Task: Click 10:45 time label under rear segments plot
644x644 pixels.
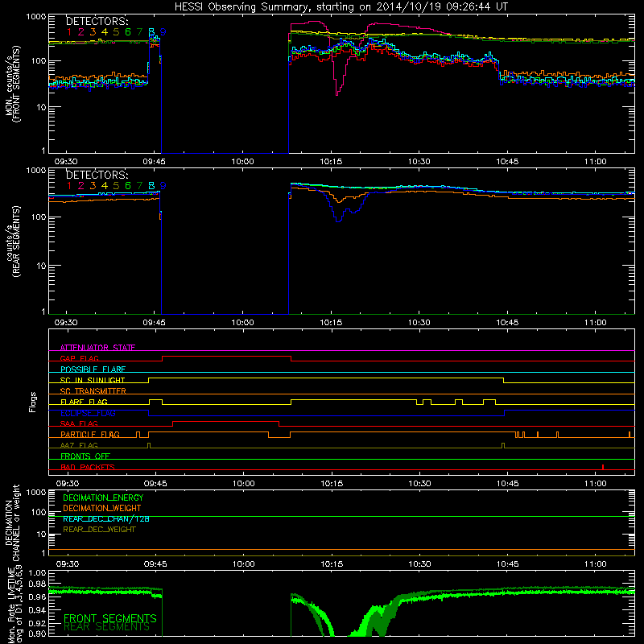Action: tap(508, 323)
